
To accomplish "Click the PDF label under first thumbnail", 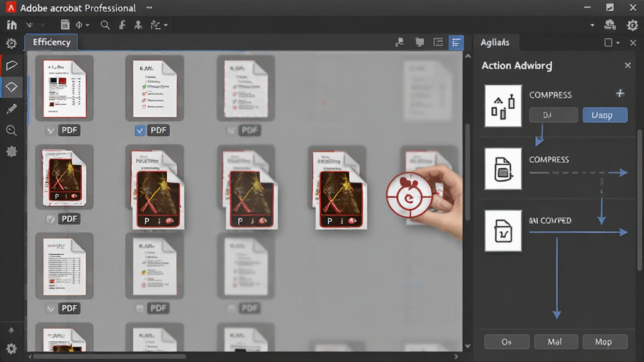I will 69,131.
